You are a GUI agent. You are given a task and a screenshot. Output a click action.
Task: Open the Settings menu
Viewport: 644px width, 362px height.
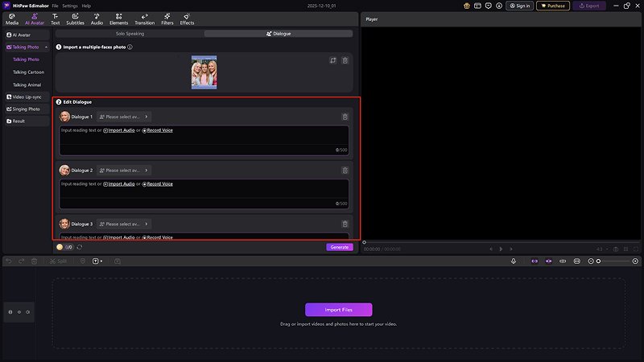click(70, 6)
